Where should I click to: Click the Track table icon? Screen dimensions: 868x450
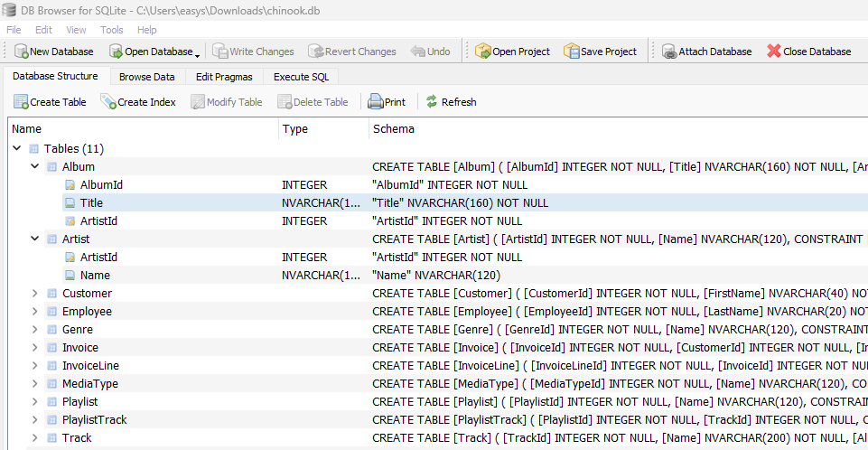(52, 438)
